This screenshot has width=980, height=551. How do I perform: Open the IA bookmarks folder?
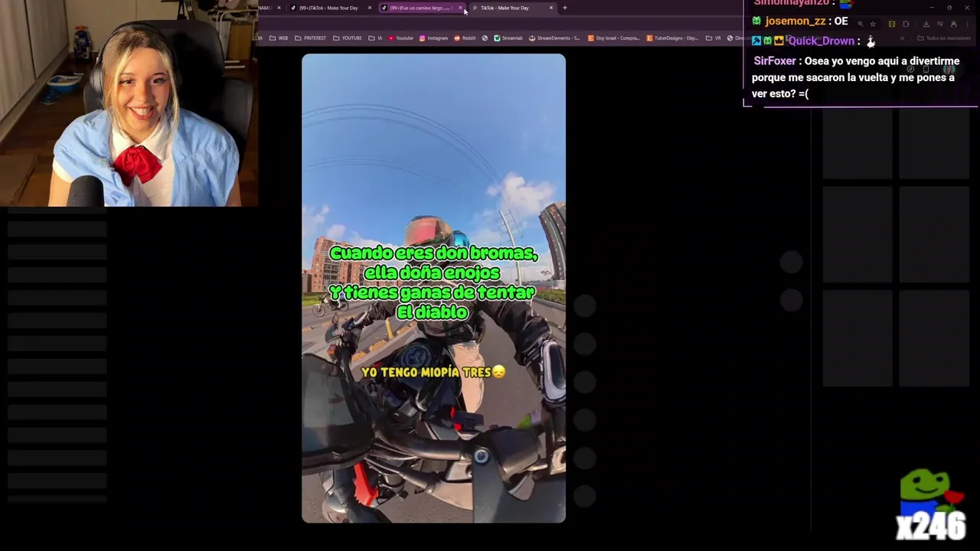click(x=375, y=38)
